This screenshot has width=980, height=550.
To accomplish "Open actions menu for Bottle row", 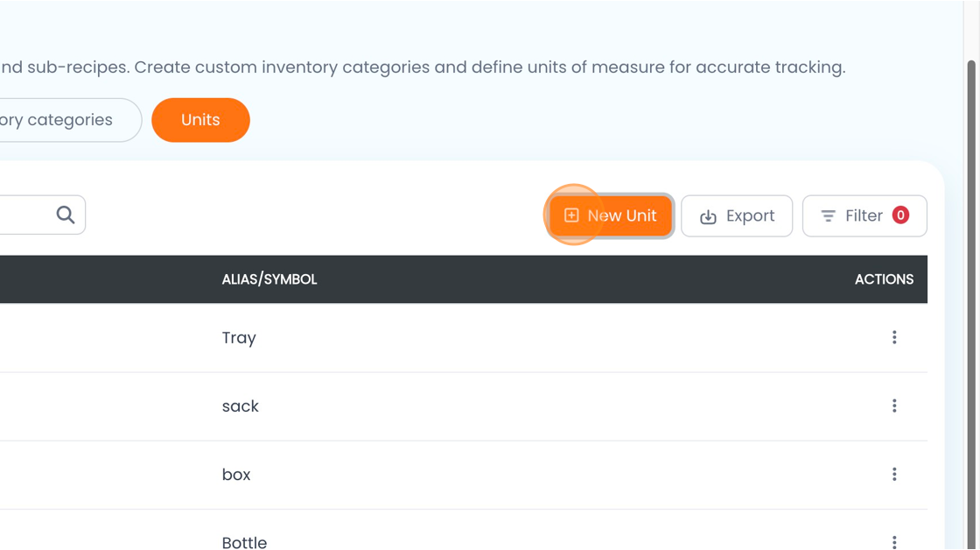I will pyautogui.click(x=894, y=541).
